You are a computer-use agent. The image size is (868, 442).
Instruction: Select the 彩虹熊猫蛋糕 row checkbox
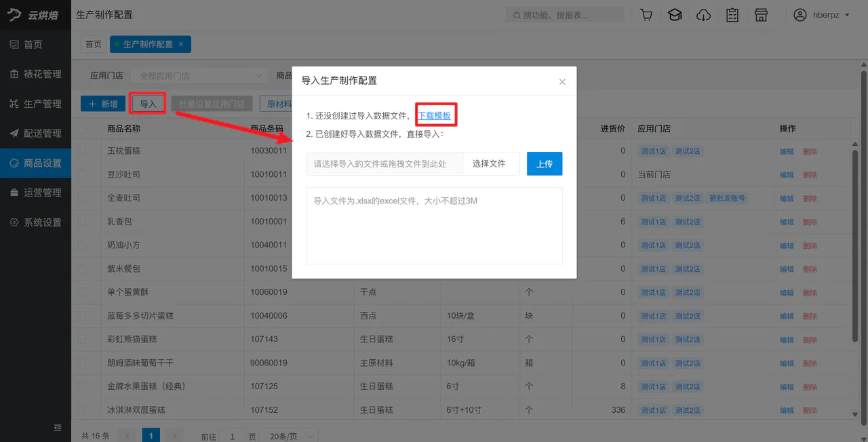click(x=81, y=339)
